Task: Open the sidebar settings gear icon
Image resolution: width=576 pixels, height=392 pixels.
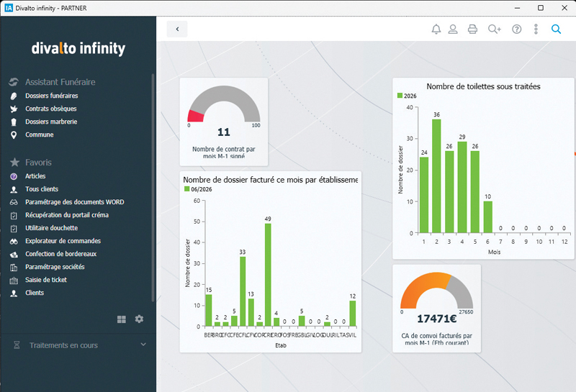Action: point(139,319)
